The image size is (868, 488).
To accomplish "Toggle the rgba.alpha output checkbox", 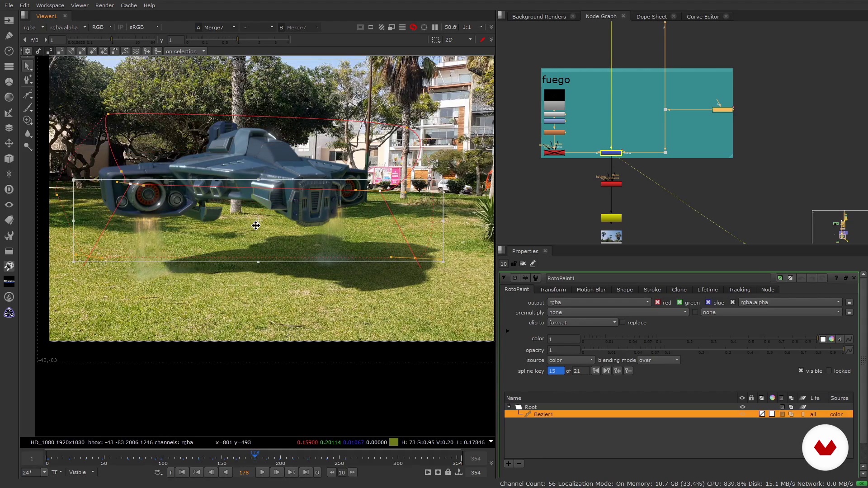I will tap(732, 302).
